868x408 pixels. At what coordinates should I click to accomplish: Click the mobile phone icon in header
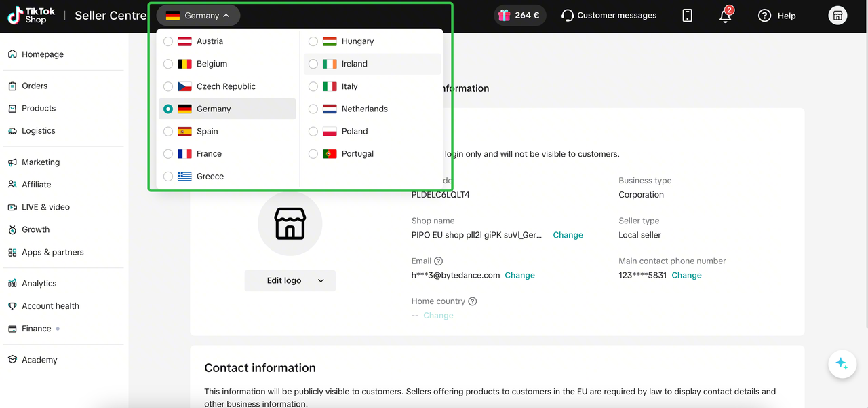(x=687, y=16)
